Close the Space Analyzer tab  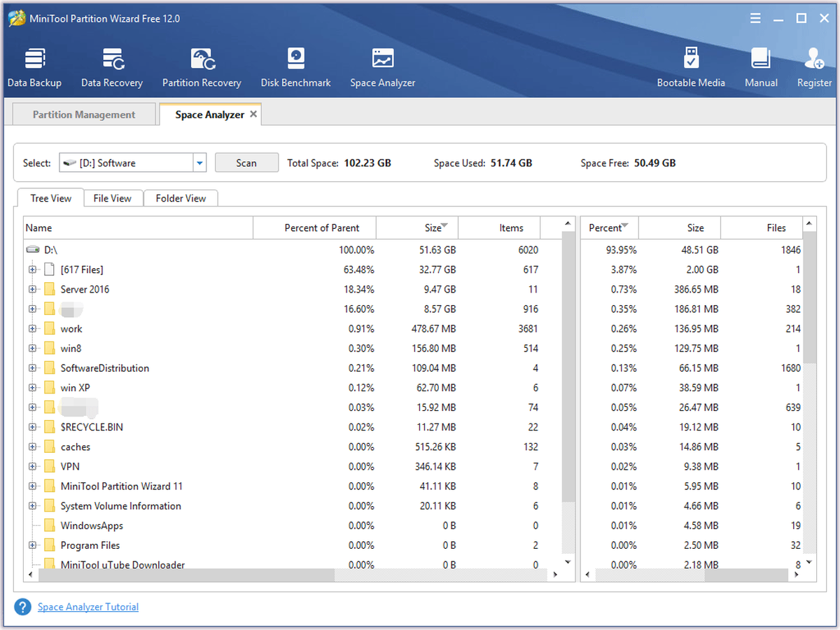click(x=253, y=114)
